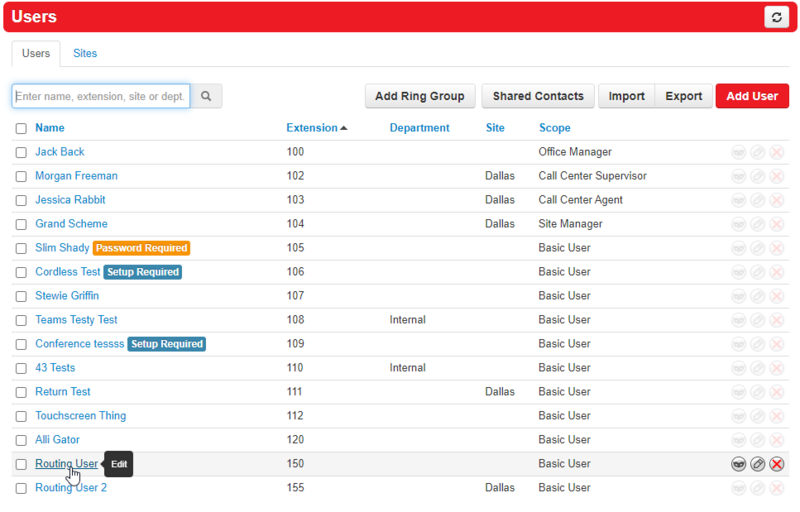Click the magnifier search button
The height and width of the screenshot is (512, 800).
pos(206,96)
